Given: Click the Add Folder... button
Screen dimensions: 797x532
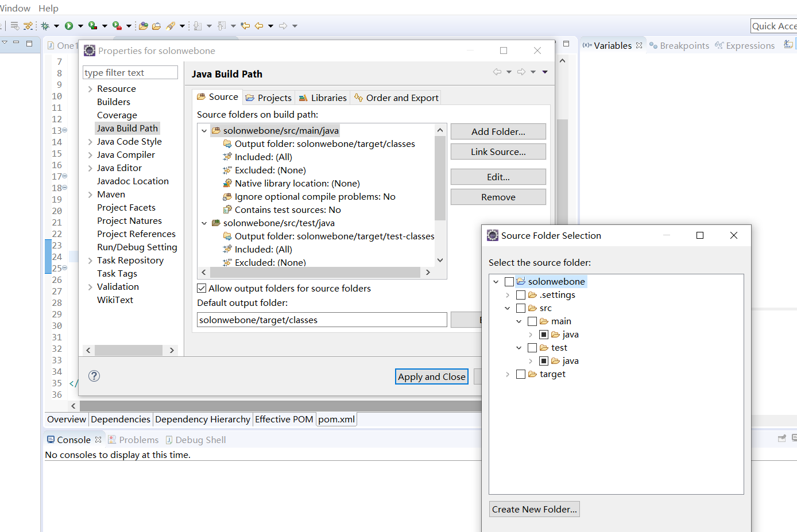Looking at the screenshot, I should tap(498, 131).
